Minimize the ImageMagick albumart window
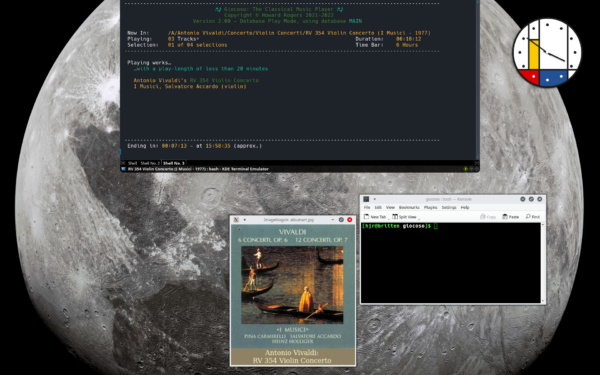 333,220
